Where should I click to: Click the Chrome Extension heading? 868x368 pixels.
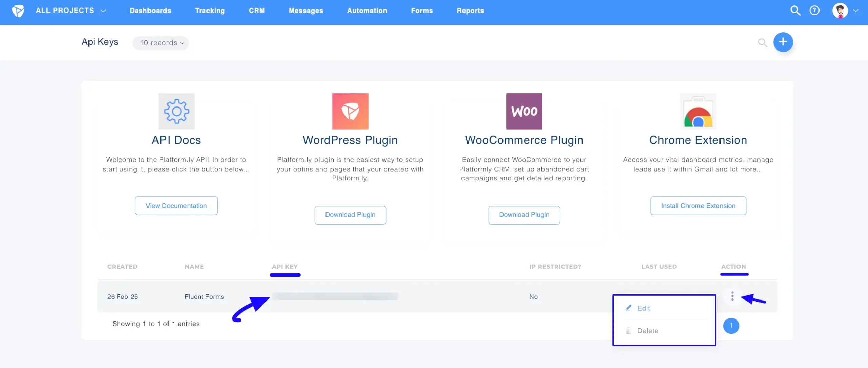click(x=698, y=140)
